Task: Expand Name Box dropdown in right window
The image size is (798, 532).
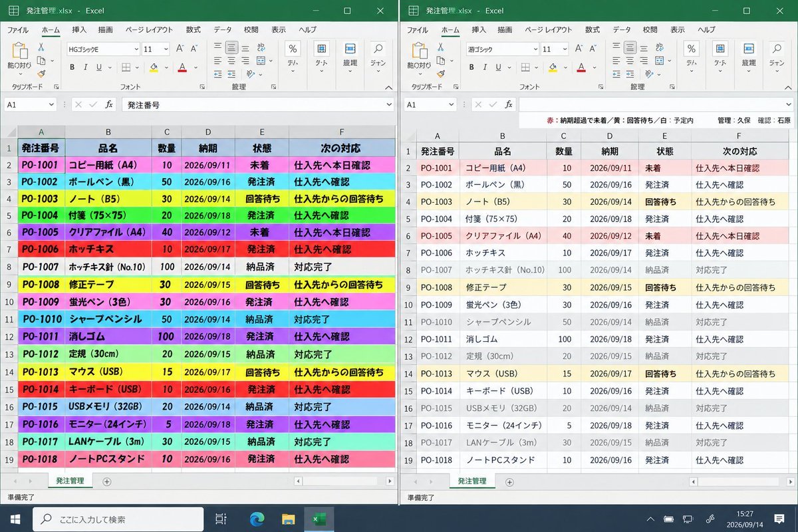Action: pos(450,104)
